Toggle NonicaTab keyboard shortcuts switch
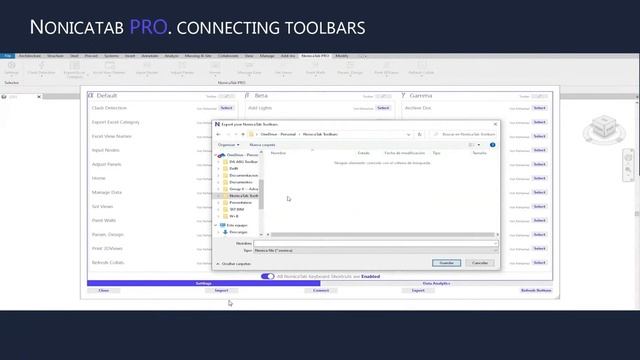640x360 pixels. 268,276
